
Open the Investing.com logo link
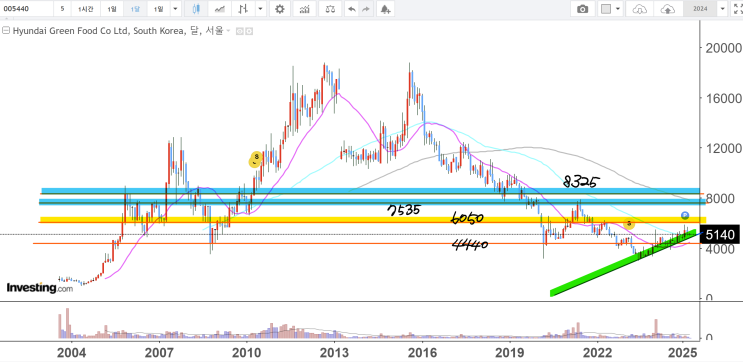click(40, 288)
